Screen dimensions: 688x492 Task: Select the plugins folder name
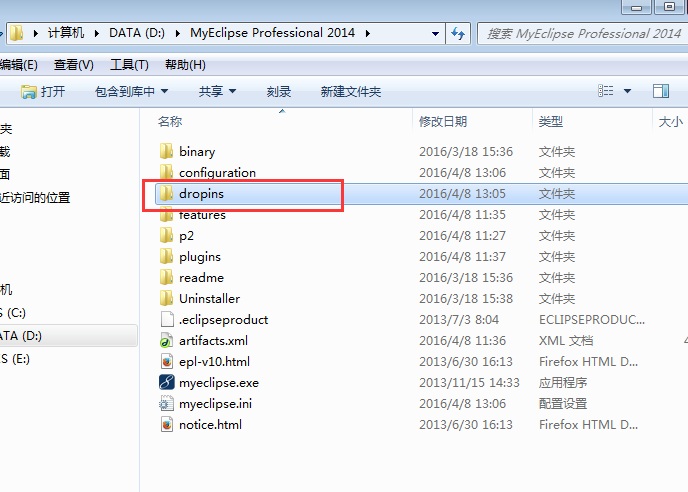click(200, 257)
